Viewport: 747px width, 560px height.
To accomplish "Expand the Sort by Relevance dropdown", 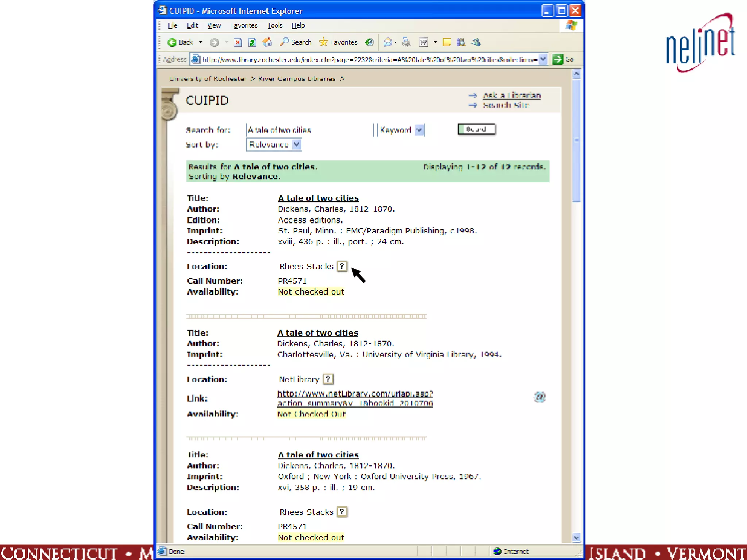I will (297, 145).
